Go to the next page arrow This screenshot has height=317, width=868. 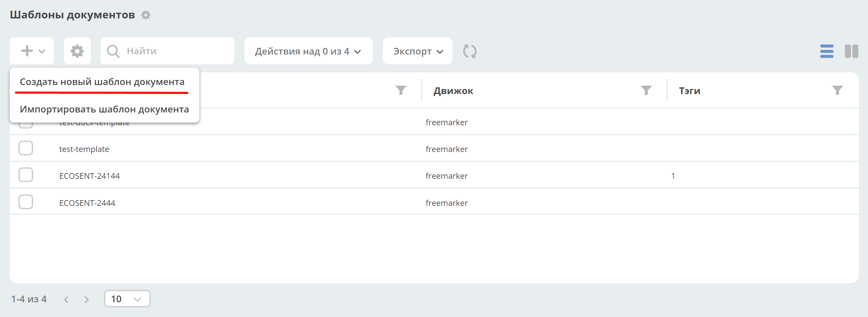[87, 300]
